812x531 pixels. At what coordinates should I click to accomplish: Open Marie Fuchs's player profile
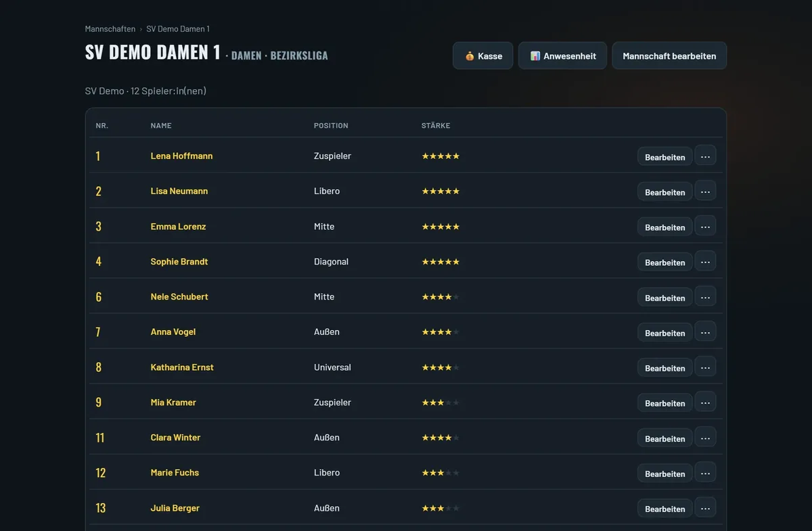pos(175,472)
